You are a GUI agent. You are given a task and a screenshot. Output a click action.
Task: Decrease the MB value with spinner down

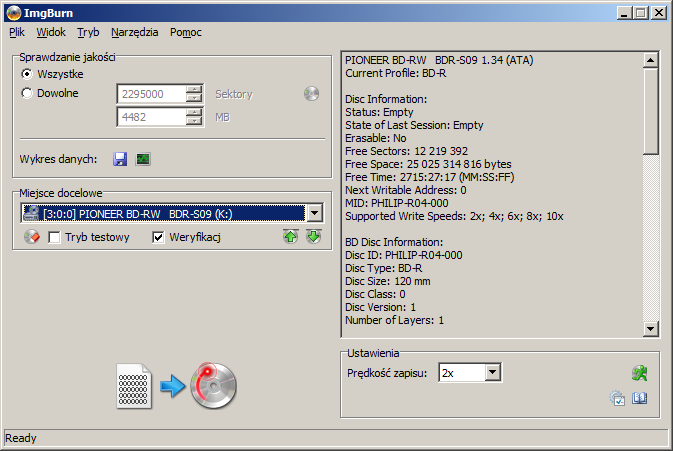(x=194, y=121)
